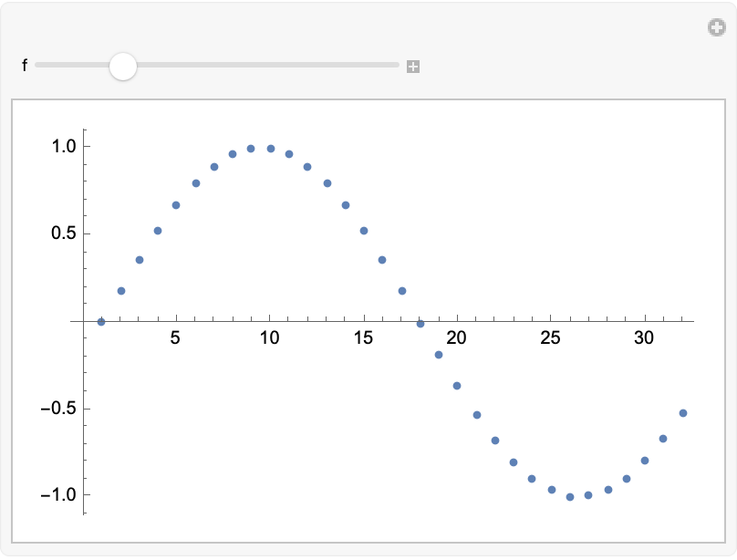The height and width of the screenshot is (560, 737).
Task: Click the last data point at far right
Action: click(683, 413)
